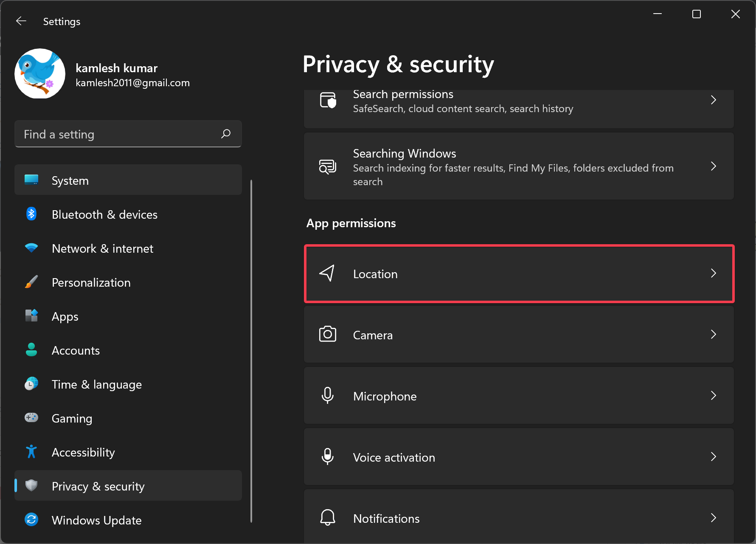Click the chevron on Notifications row

(714, 518)
